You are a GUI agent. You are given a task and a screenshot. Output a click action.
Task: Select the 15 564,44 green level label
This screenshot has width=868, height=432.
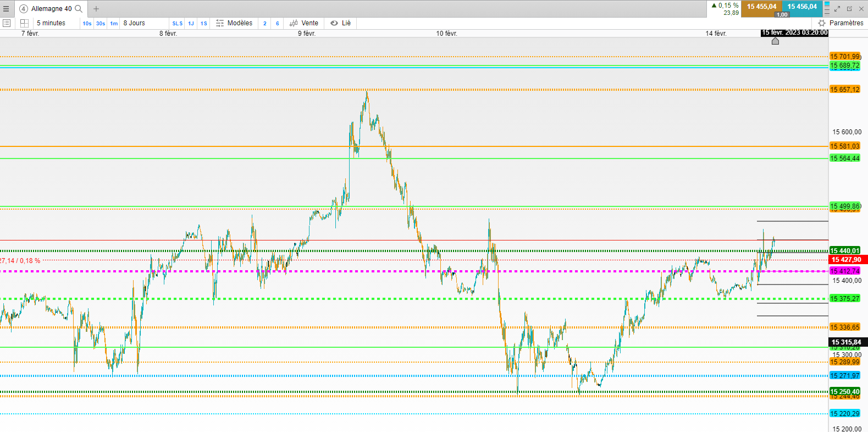pyautogui.click(x=845, y=158)
